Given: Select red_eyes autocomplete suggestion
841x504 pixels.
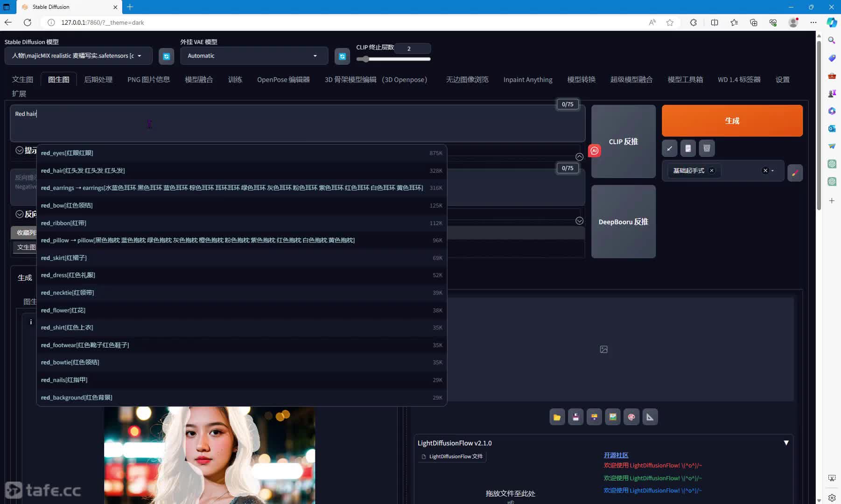Looking at the screenshot, I should 242,153.
